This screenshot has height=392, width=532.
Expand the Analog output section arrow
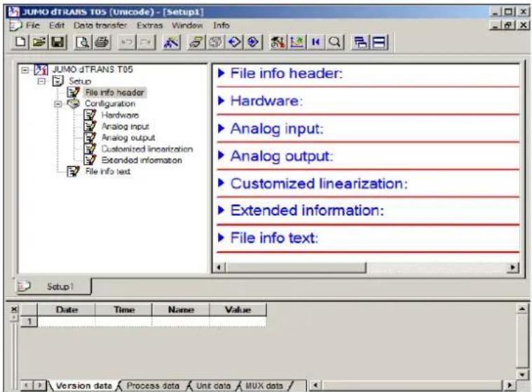click(x=221, y=155)
